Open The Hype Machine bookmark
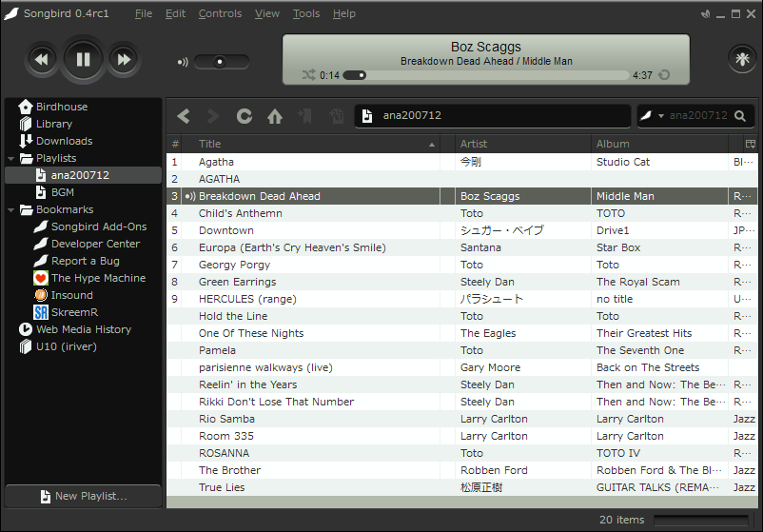The image size is (763, 532). point(98,278)
